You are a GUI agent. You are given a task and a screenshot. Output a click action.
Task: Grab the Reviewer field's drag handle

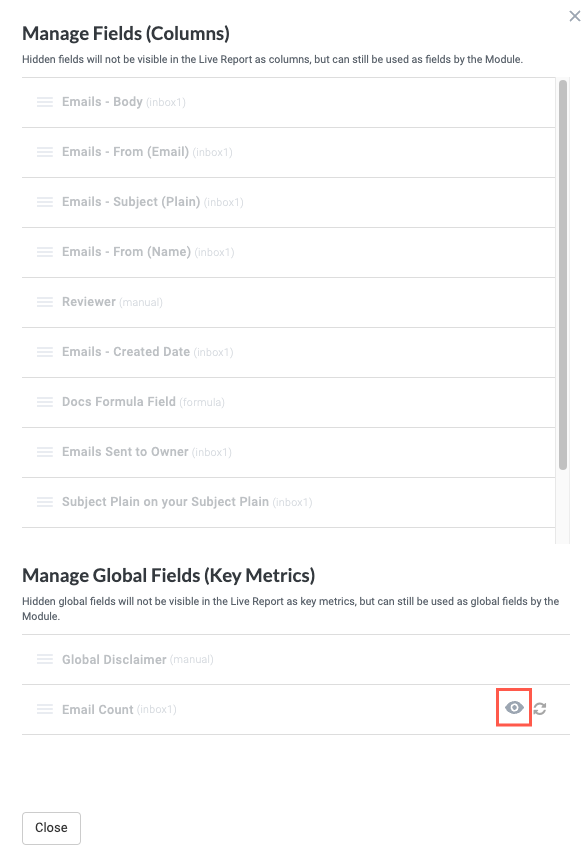[x=44, y=302]
